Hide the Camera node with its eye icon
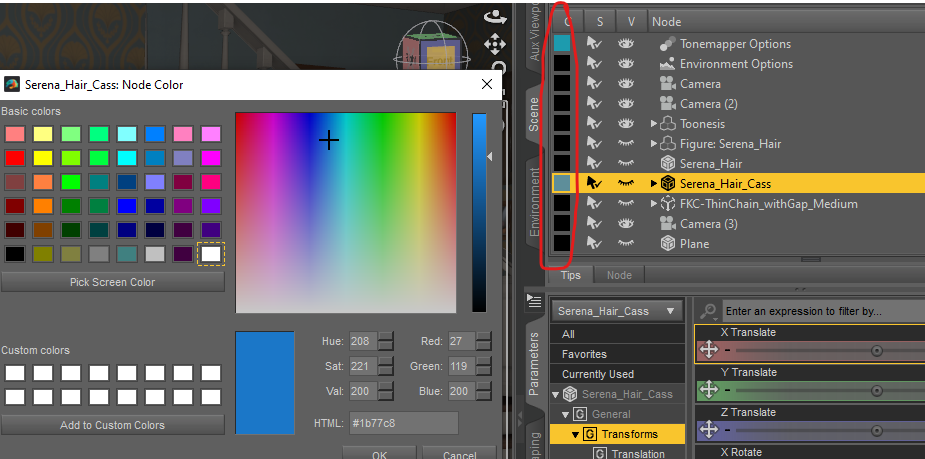925x459 pixels. [625, 84]
